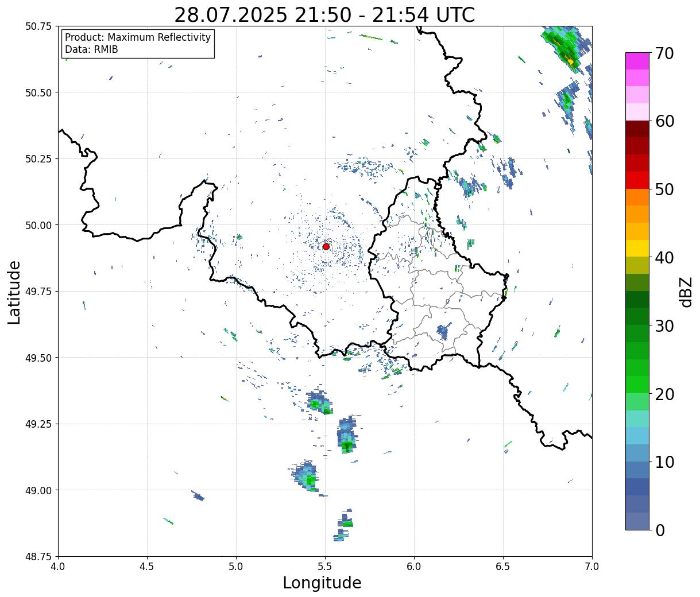Click the latitude tick label 49.25

point(38,424)
